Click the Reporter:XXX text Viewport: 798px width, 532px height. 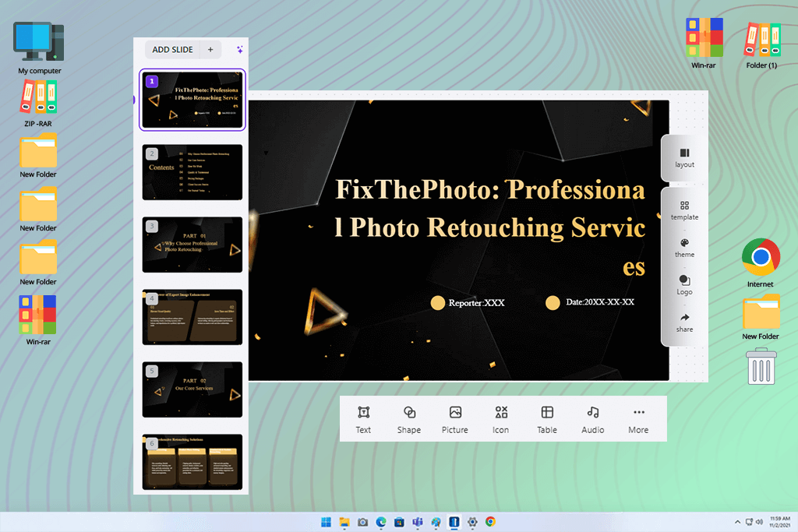coord(476,303)
